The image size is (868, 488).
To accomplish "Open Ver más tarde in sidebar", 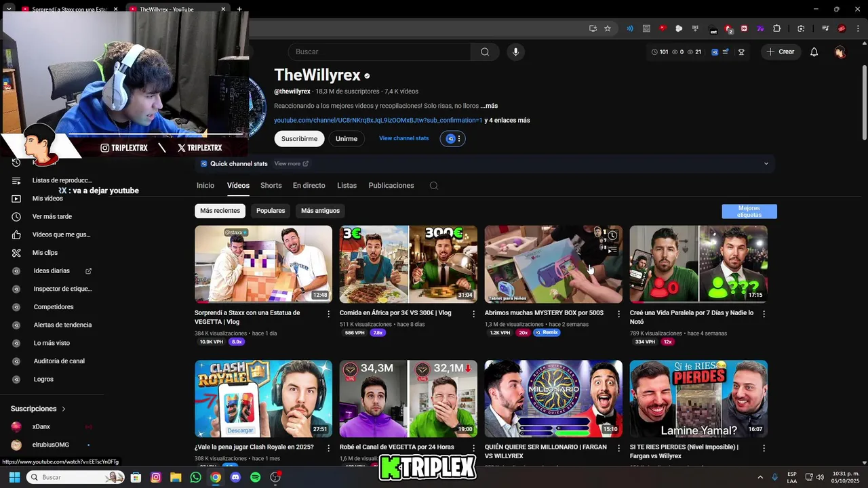I will tap(52, 216).
